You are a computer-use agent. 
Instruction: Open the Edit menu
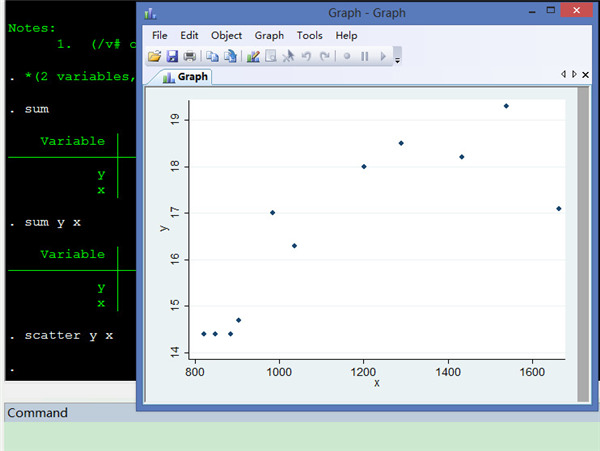click(x=189, y=35)
